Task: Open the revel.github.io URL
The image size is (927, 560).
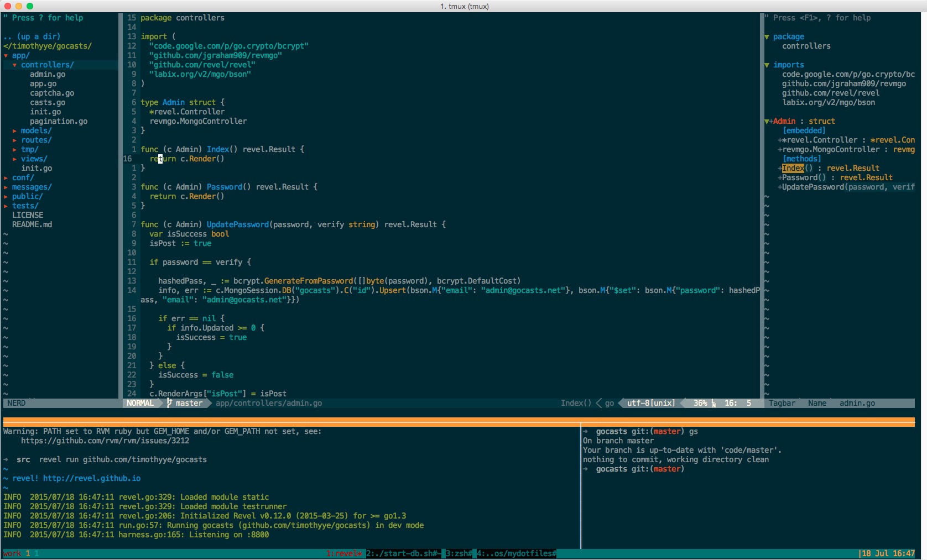Action: (x=92, y=479)
